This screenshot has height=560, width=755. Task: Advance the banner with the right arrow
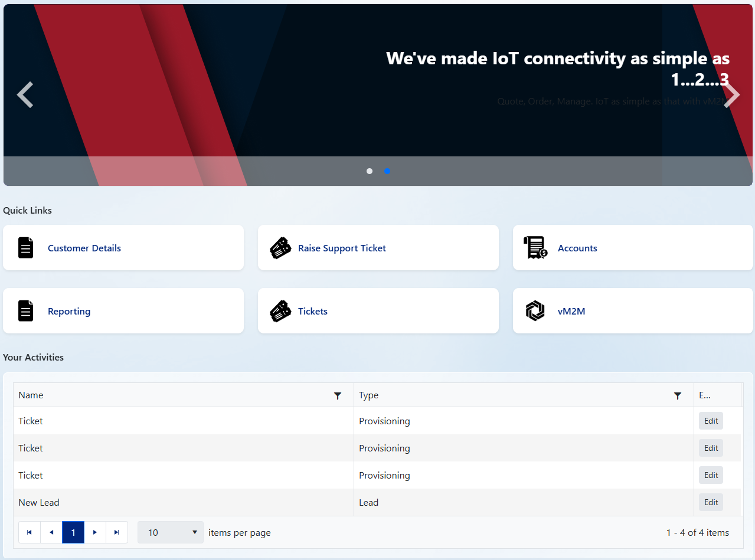click(731, 94)
